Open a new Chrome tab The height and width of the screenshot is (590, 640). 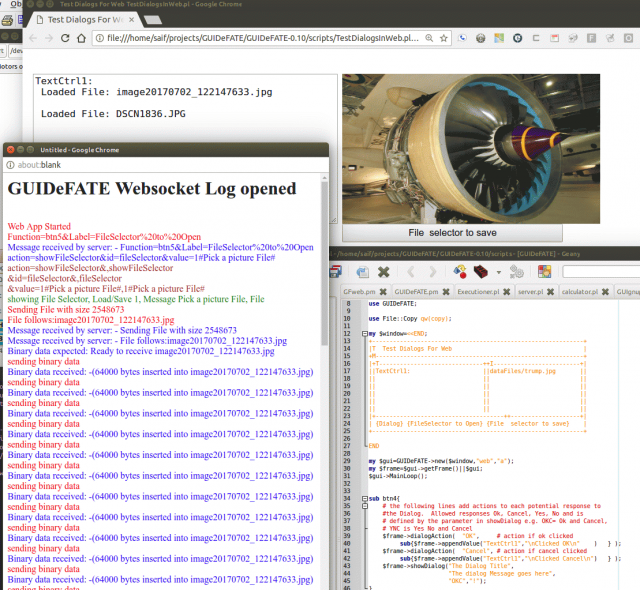tap(153, 20)
